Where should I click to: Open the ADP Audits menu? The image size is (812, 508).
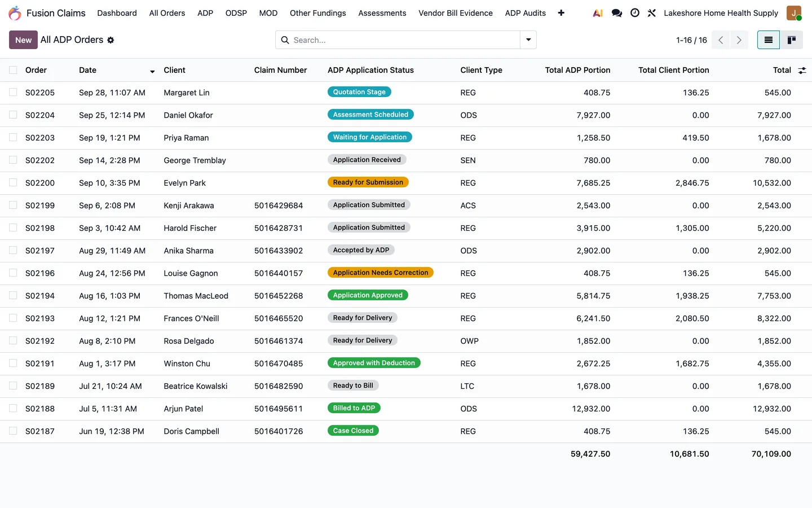click(x=526, y=13)
